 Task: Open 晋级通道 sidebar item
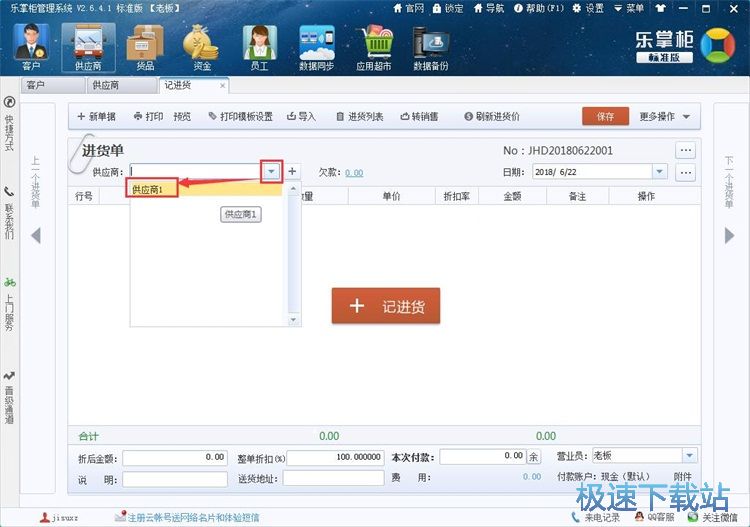tap(9, 397)
